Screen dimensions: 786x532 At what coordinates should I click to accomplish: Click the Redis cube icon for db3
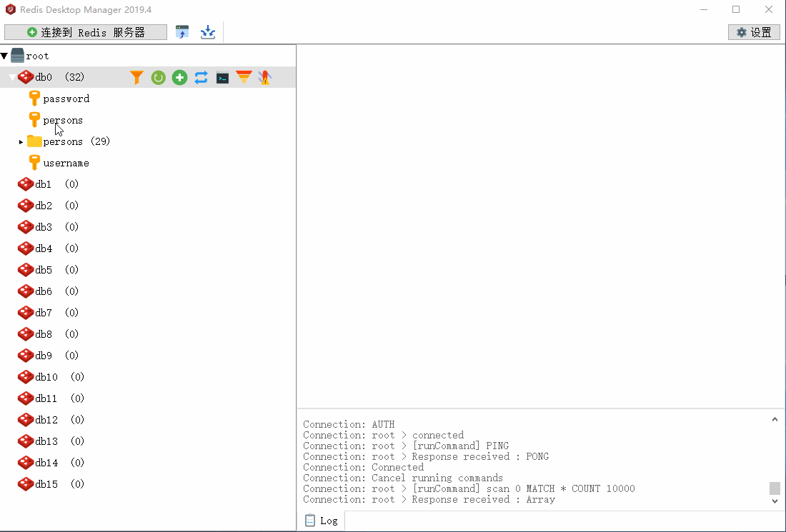(x=26, y=227)
